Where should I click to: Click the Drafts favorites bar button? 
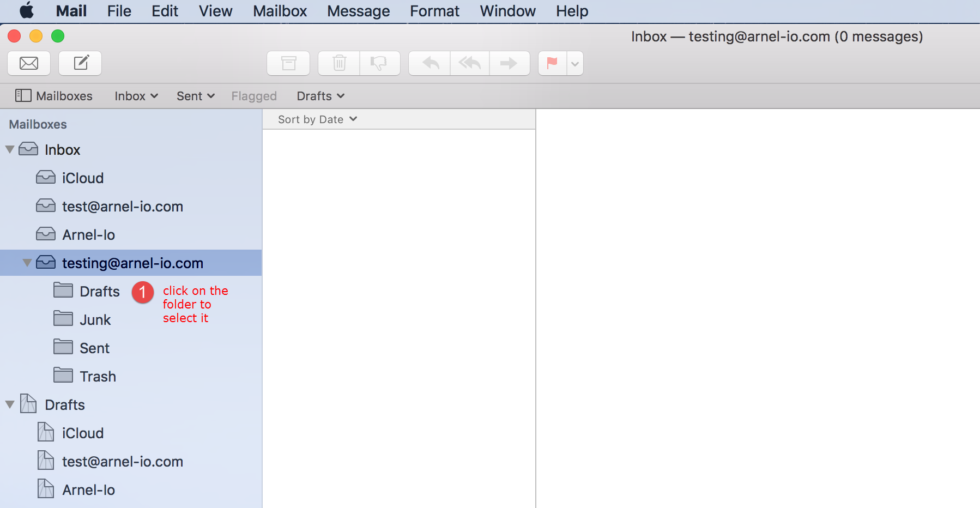click(x=320, y=96)
